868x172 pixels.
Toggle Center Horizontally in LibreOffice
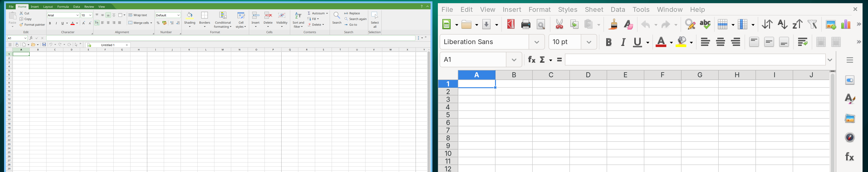tap(721, 42)
